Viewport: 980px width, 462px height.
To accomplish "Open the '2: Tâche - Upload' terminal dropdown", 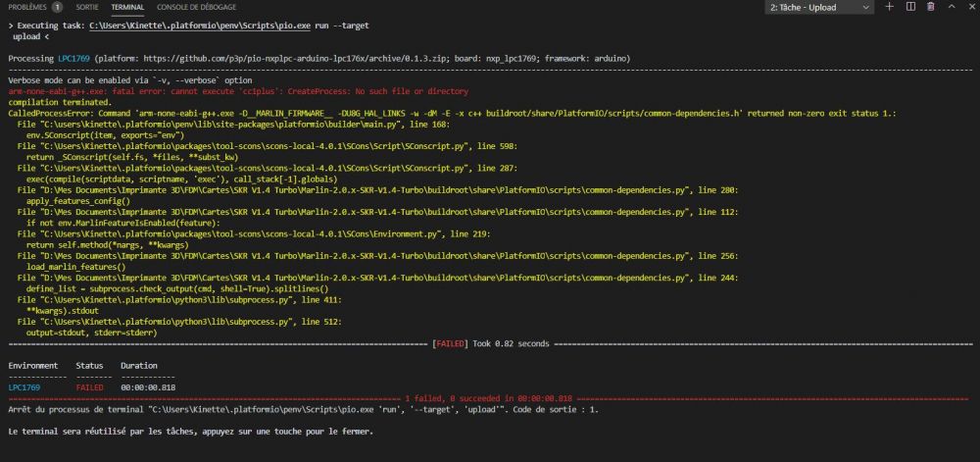I will coord(819,7).
